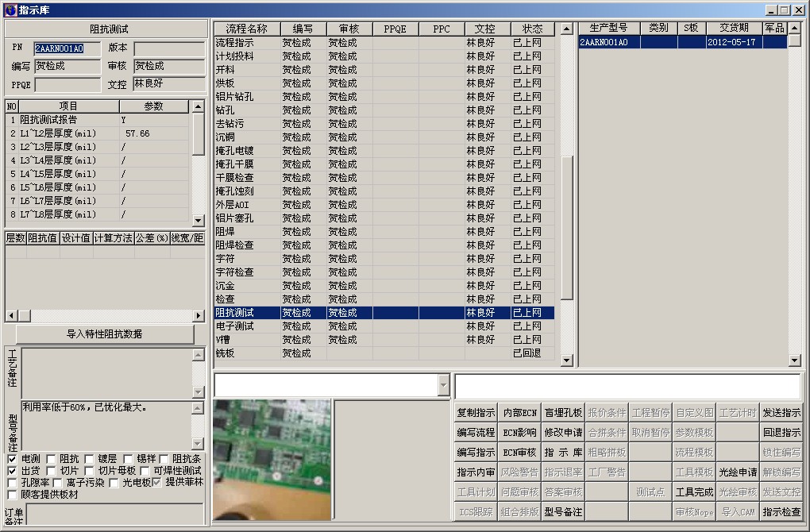Screen dimensions: 810x532
Task: Click the 修改申请 button
Action: [x=563, y=432]
